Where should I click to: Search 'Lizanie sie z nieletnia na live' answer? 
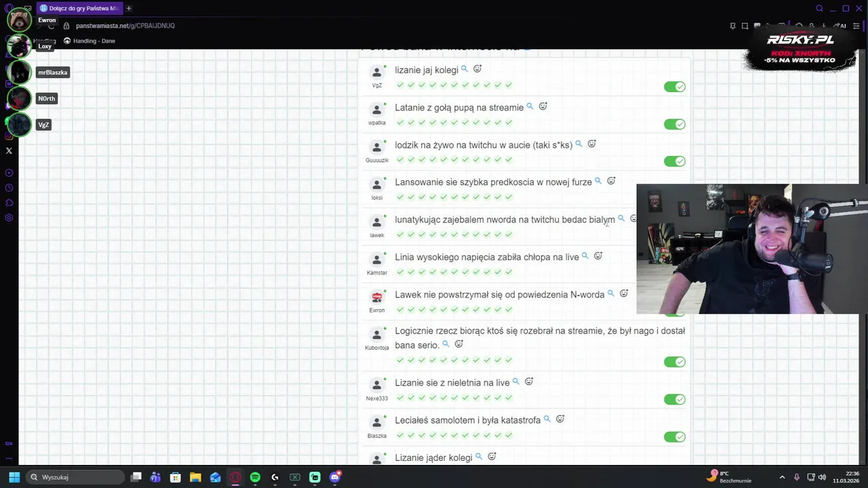click(x=516, y=382)
